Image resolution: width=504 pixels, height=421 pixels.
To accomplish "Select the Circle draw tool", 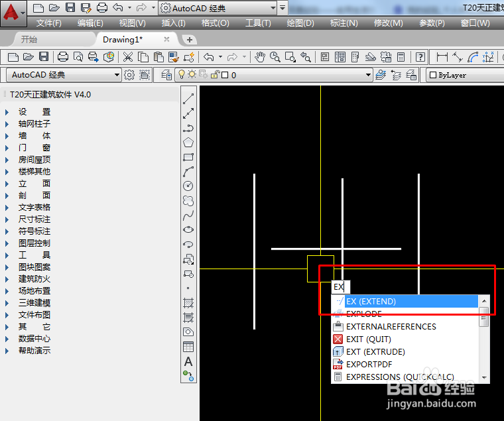I will [188, 186].
